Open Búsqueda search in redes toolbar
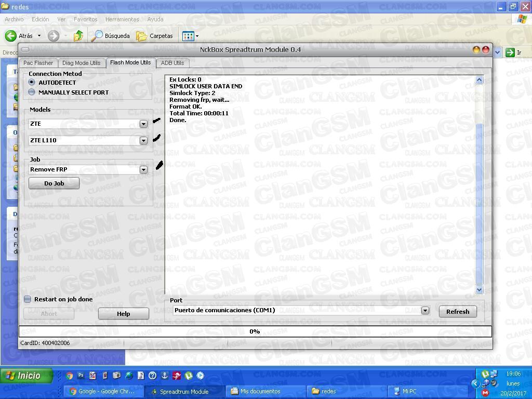The height and width of the screenshot is (399, 532). pyautogui.click(x=111, y=36)
